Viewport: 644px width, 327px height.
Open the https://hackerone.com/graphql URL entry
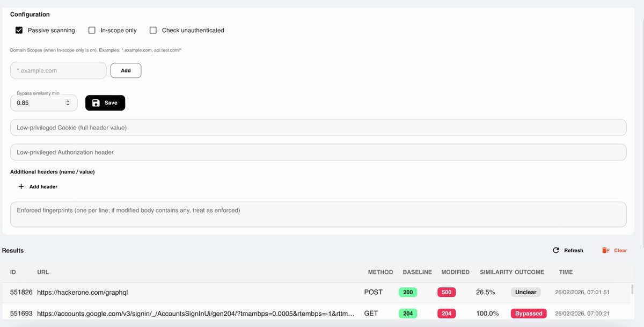pyautogui.click(x=83, y=292)
